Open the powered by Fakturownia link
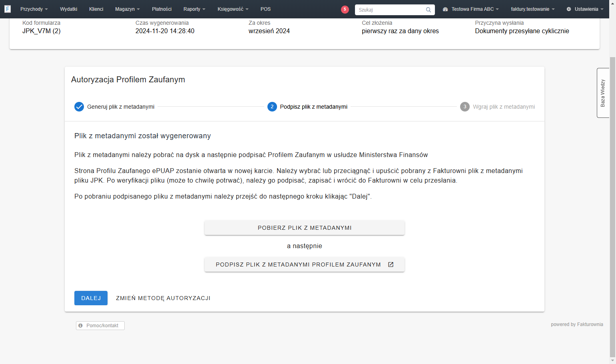 577,324
